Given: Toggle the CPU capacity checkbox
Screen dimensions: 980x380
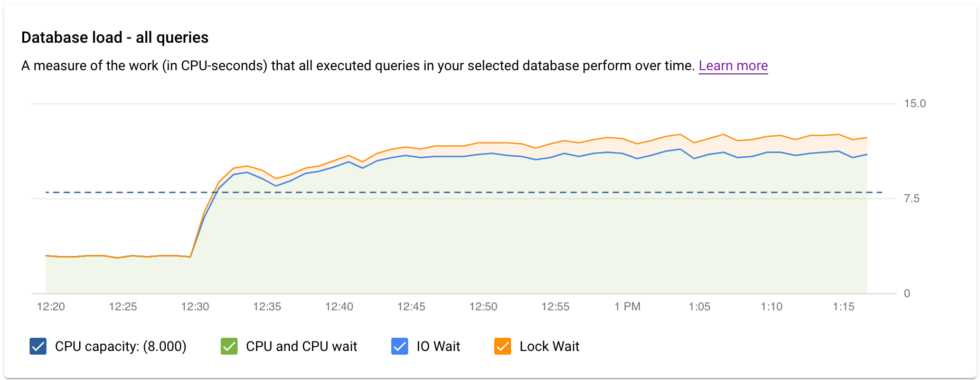Looking at the screenshot, I should click(x=37, y=347).
